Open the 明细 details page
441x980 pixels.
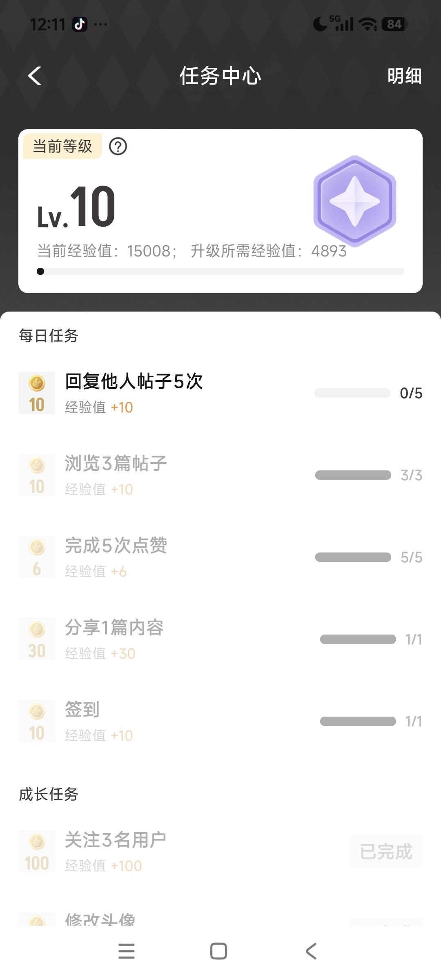click(404, 76)
